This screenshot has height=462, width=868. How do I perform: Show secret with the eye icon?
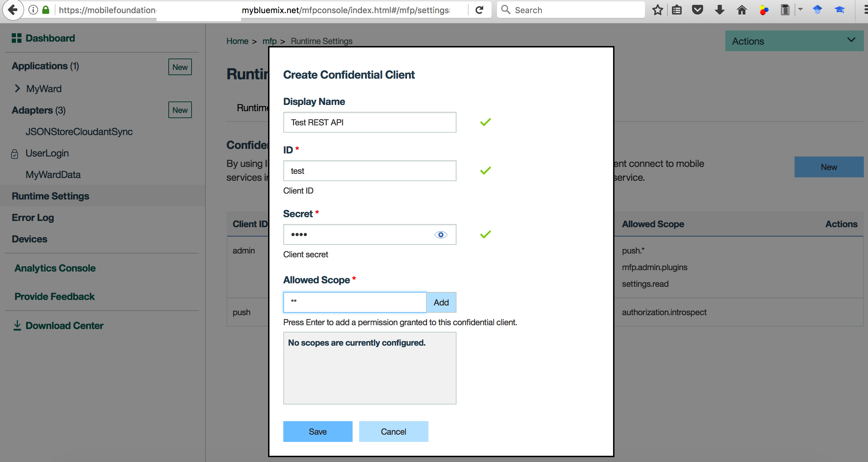[441, 235]
